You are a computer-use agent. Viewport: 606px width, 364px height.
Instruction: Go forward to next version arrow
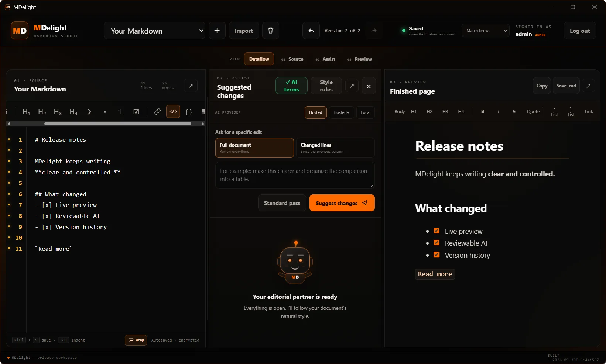click(x=374, y=31)
